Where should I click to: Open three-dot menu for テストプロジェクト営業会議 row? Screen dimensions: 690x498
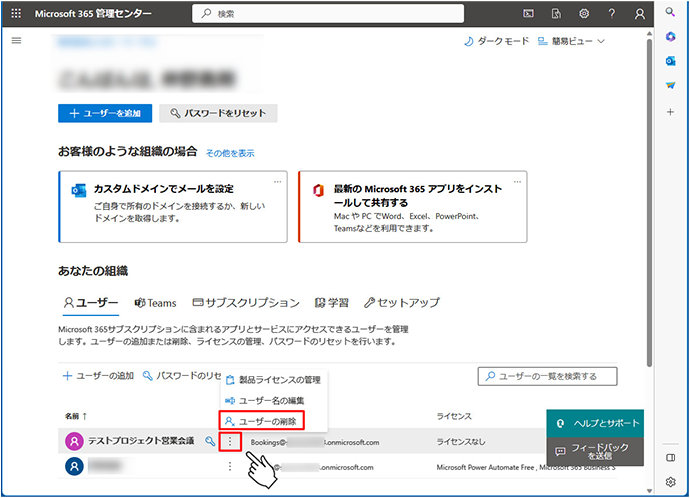click(x=230, y=441)
